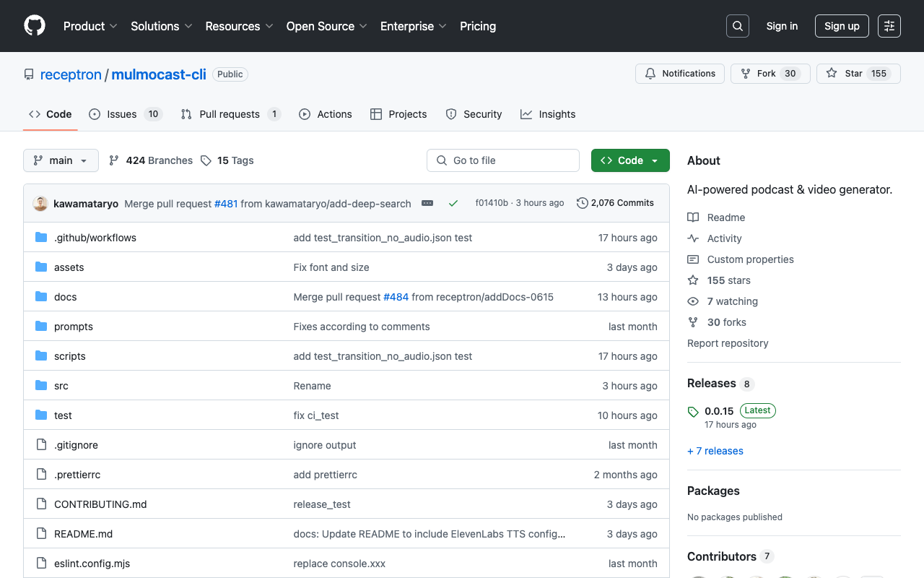Screen dimensions: 924x578
Task: Switch to the Pull requests tab
Action: click(x=230, y=114)
